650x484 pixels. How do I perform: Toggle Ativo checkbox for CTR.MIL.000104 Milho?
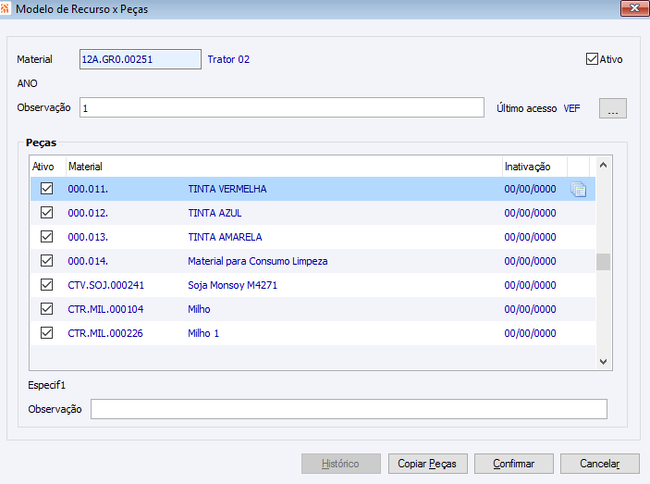(x=47, y=309)
